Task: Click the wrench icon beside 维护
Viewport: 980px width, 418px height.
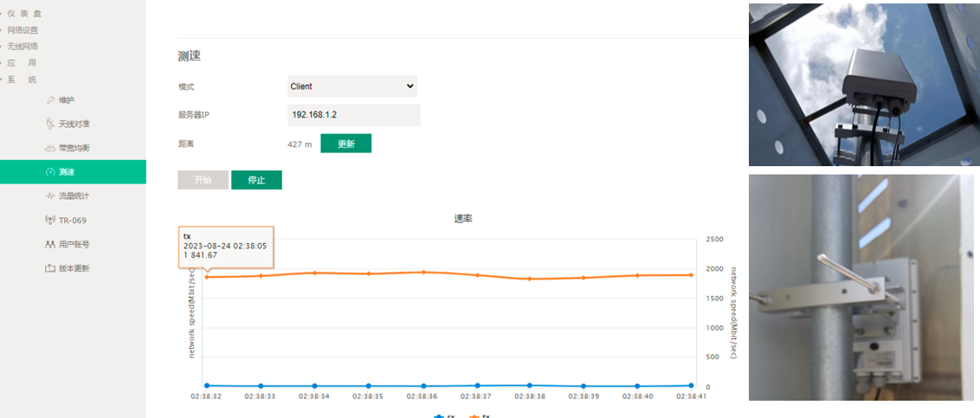Action: (x=50, y=100)
